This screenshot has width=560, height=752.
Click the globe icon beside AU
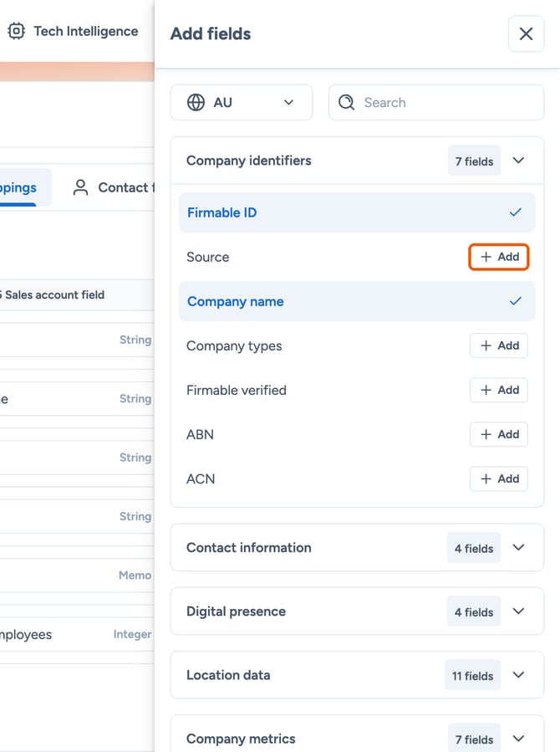click(x=196, y=102)
